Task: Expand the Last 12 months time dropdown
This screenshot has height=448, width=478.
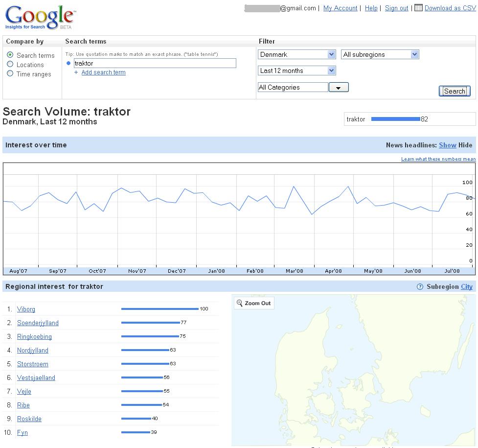Action: [x=331, y=71]
